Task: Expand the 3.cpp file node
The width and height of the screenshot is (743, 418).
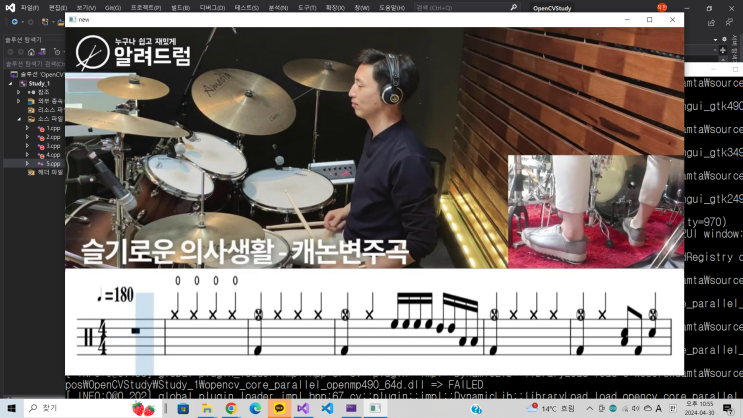Action: point(27,146)
